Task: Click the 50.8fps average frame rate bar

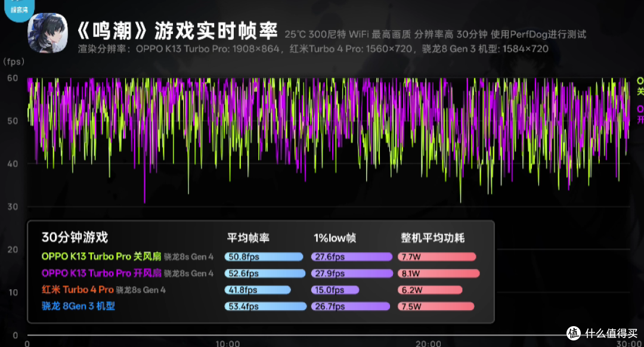Action: tap(264, 256)
